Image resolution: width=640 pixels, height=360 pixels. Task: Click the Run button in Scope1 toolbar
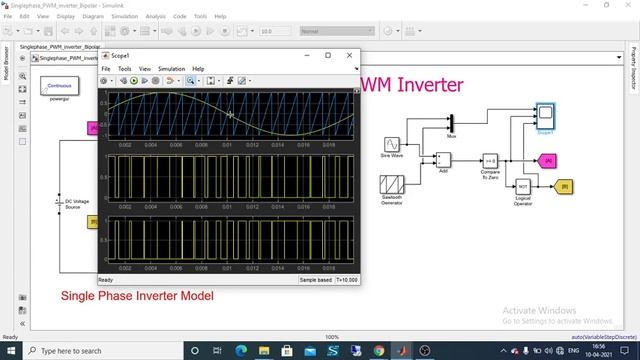click(134, 81)
